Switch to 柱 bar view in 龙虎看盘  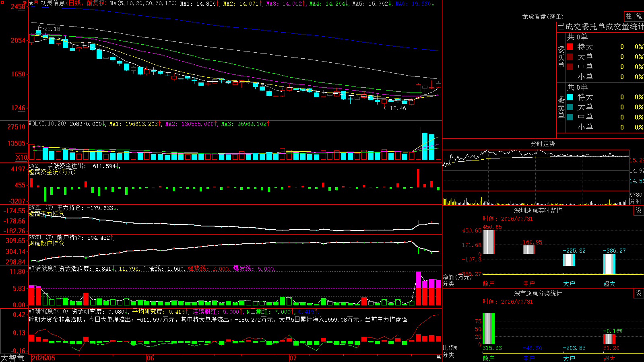tap(629, 16)
